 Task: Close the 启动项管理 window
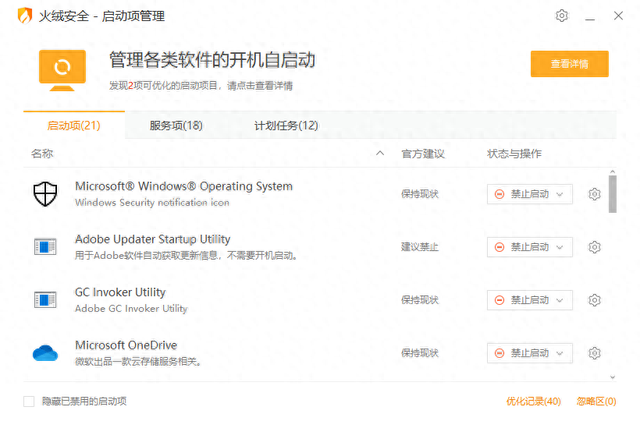618,16
